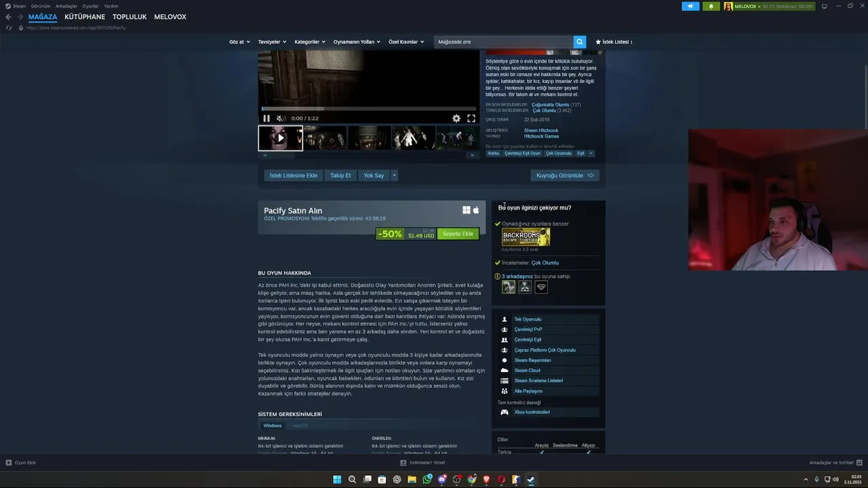Image resolution: width=868 pixels, height=488 pixels.
Task: Open Görünüm menu
Action: (x=41, y=6)
